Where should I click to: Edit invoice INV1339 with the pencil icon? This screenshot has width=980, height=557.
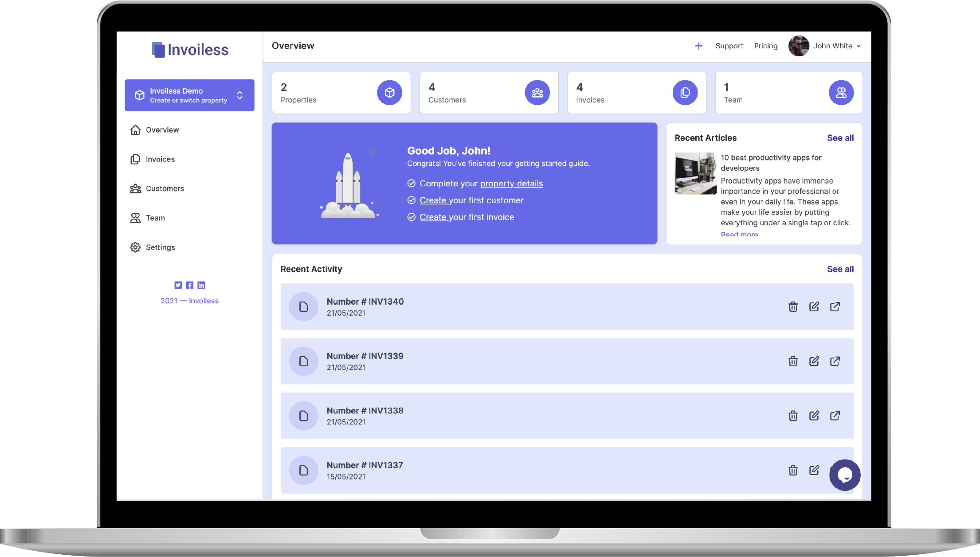click(814, 361)
